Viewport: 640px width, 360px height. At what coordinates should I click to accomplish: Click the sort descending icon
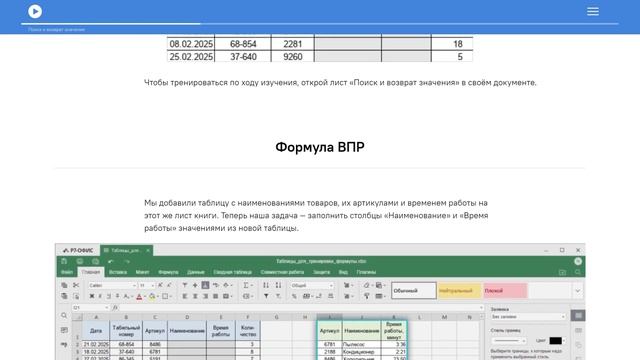click(278, 285)
